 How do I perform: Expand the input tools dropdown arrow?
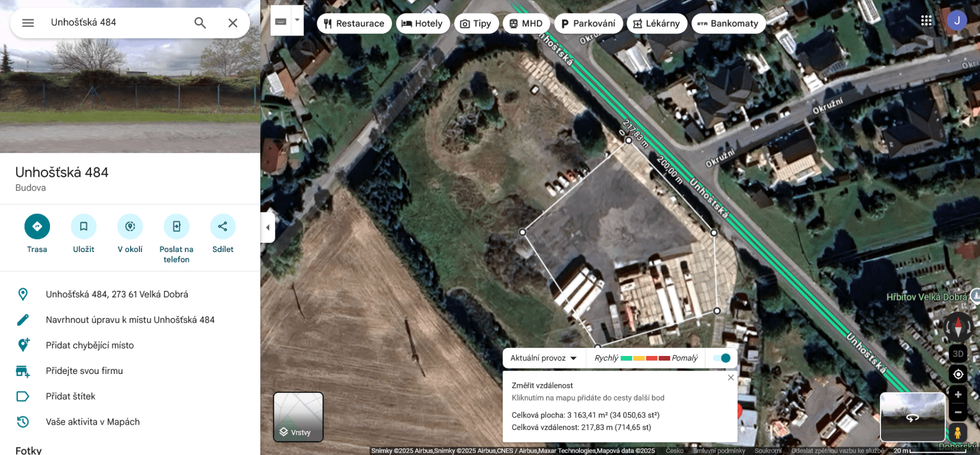click(x=297, y=20)
